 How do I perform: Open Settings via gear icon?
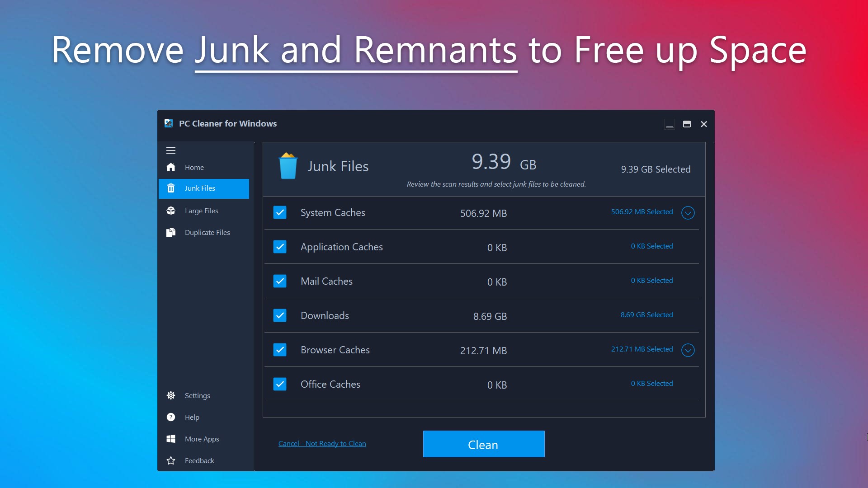coord(171,395)
